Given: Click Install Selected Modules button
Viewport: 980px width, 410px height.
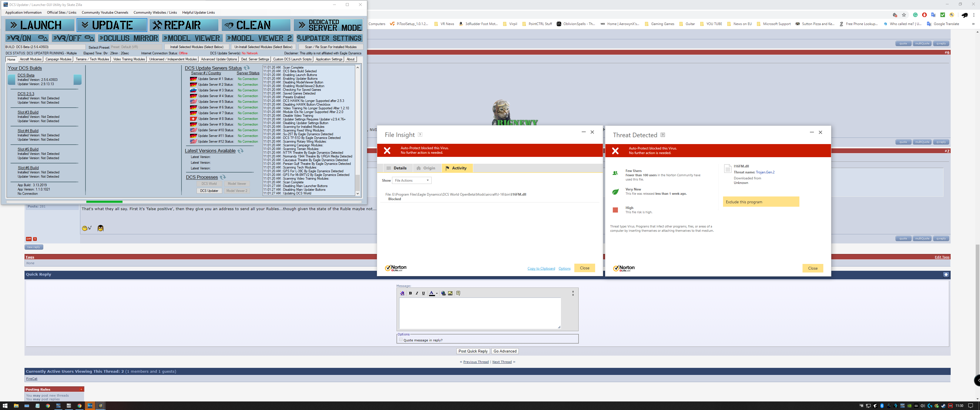Looking at the screenshot, I should tap(197, 47).
